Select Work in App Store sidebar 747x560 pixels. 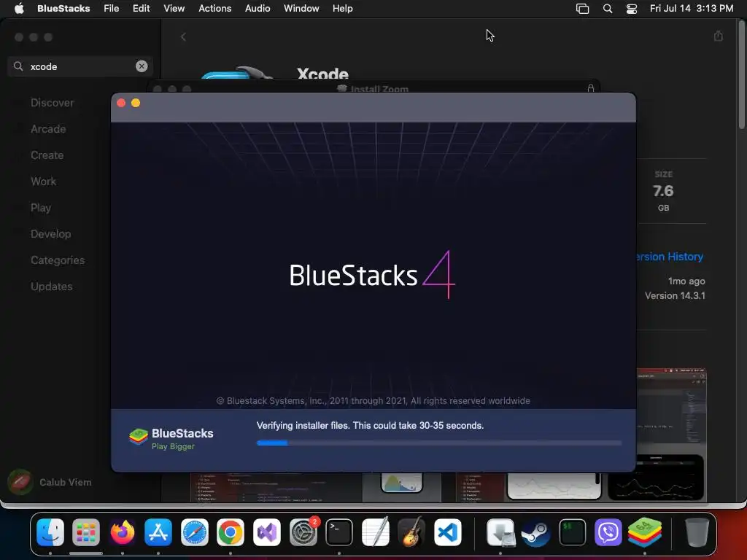coord(43,181)
